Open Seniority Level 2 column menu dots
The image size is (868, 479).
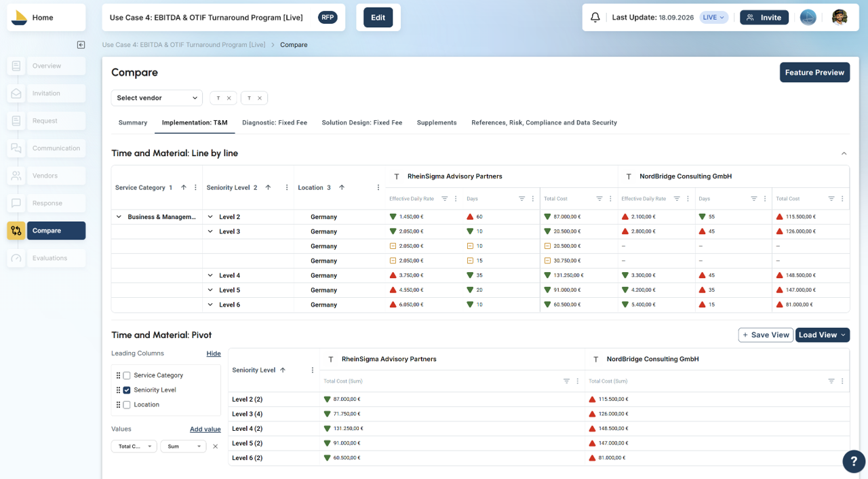(287, 188)
